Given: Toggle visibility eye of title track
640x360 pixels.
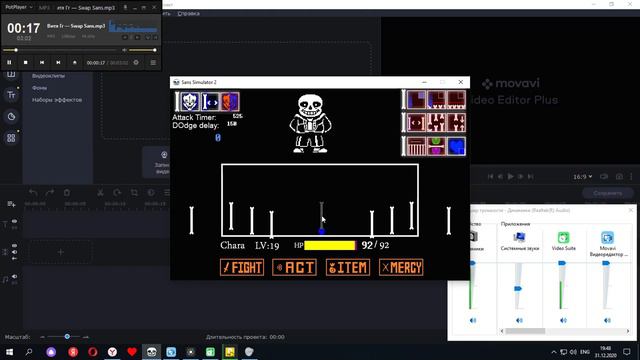Looking at the screenshot, I should click(x=14, y=221).
